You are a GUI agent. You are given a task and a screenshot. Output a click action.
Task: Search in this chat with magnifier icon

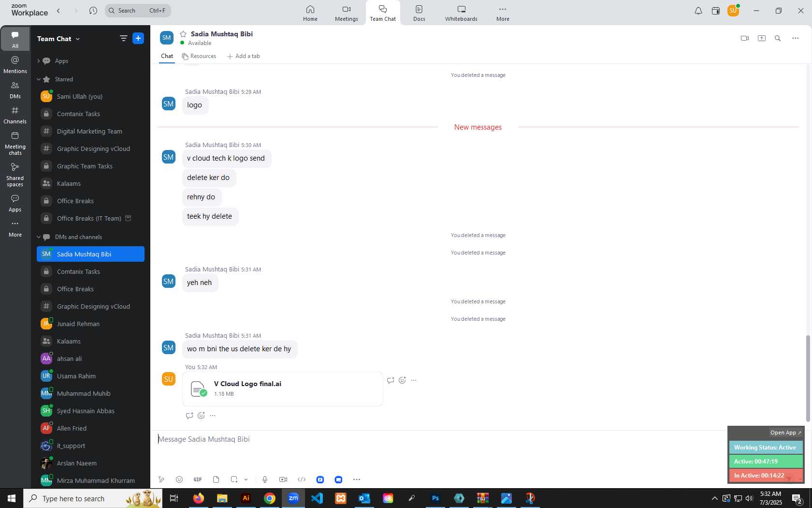point(778,38)
